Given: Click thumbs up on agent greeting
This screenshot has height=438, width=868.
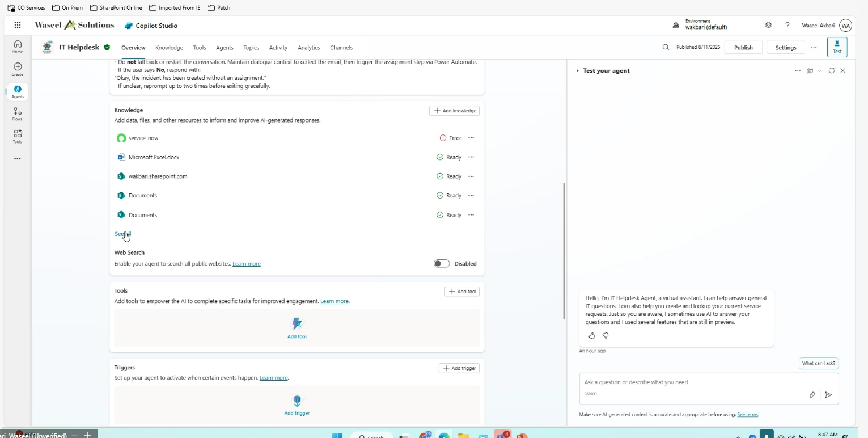Looking at the screenshot, I should point(592,336).
